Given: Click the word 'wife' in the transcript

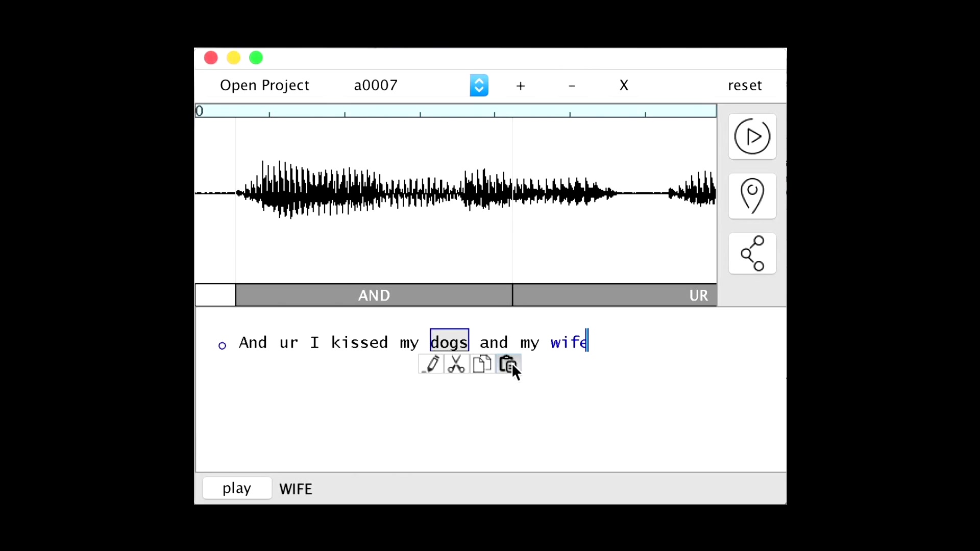Looking at the screenshot, I should [569, 342].
